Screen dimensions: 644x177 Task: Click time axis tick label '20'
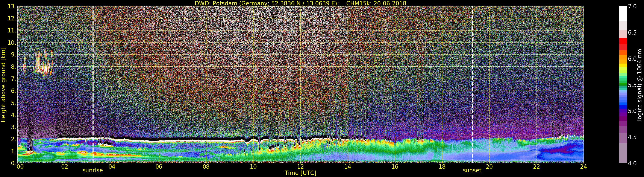click(x=489, y=167)
